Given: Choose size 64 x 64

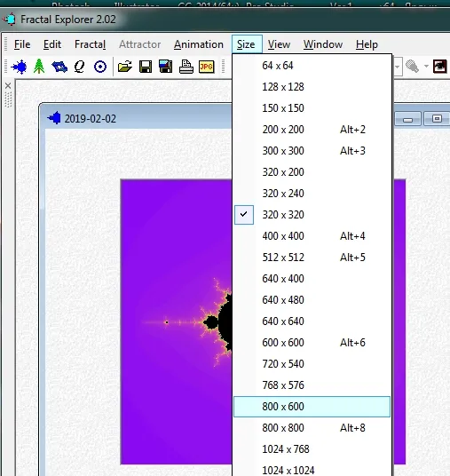Looking at the screenshot, I should [312, 66].
